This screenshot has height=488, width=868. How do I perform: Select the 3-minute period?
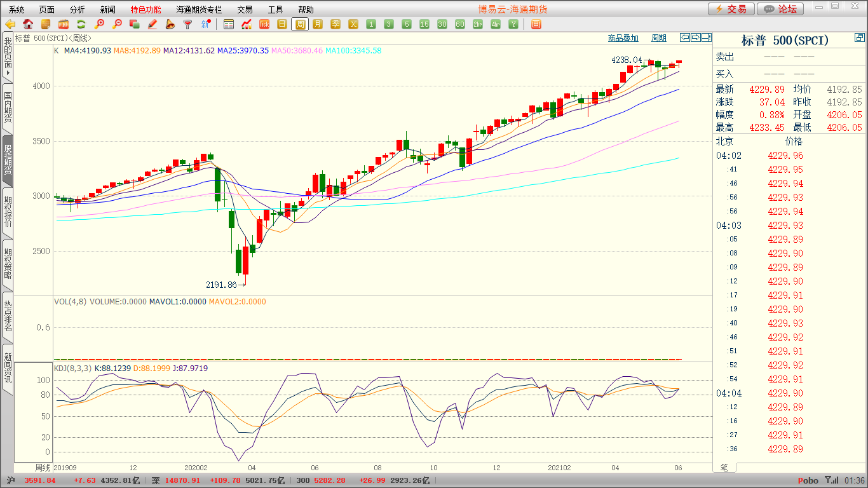tap(389, 24)
